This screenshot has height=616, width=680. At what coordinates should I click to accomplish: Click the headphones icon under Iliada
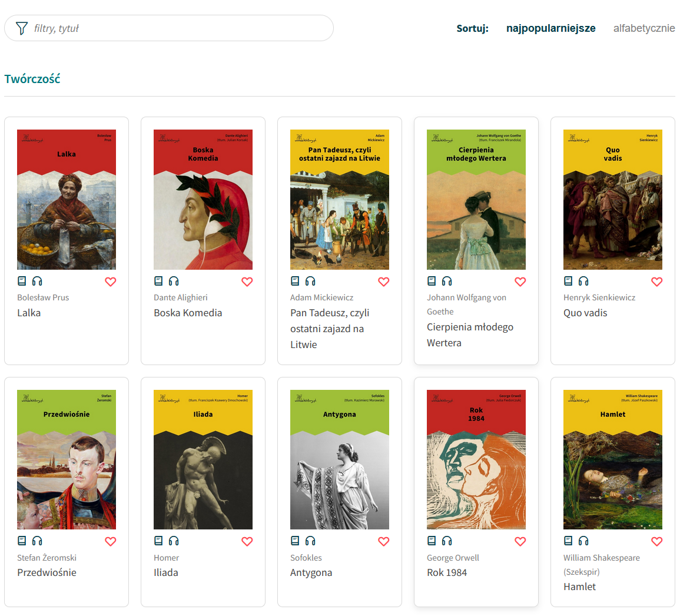(x=174, y=541)
